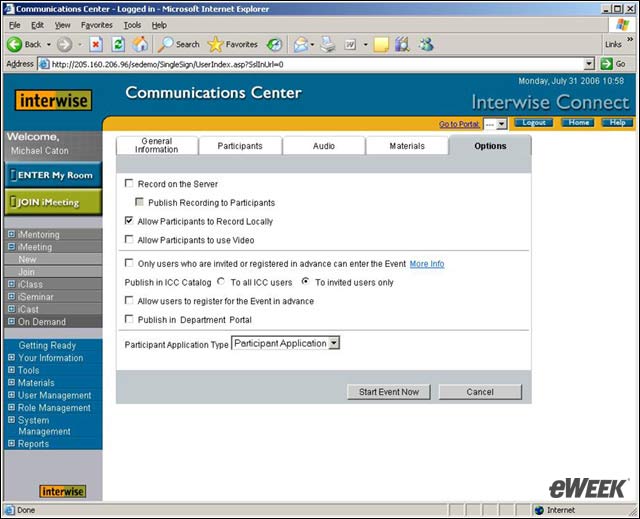This screenshot has height=519, width=640.
Task: Open Favorites star in toolbar
Action: (233, 44)
